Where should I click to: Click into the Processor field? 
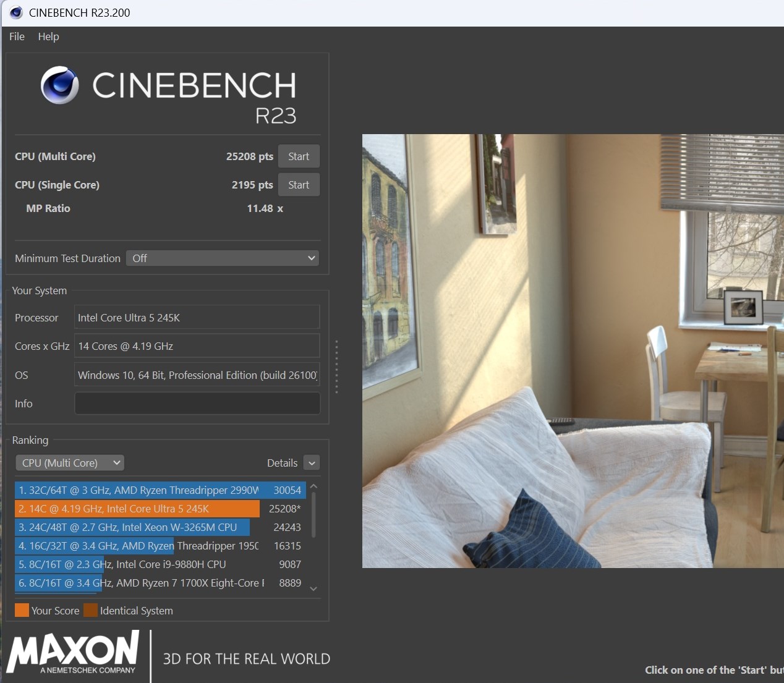(197, 318)
